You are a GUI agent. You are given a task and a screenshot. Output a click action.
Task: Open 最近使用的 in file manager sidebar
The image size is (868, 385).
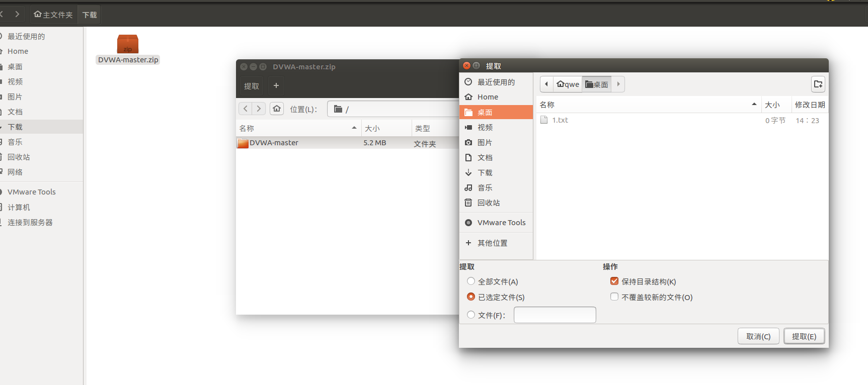(x=41, y=36)
